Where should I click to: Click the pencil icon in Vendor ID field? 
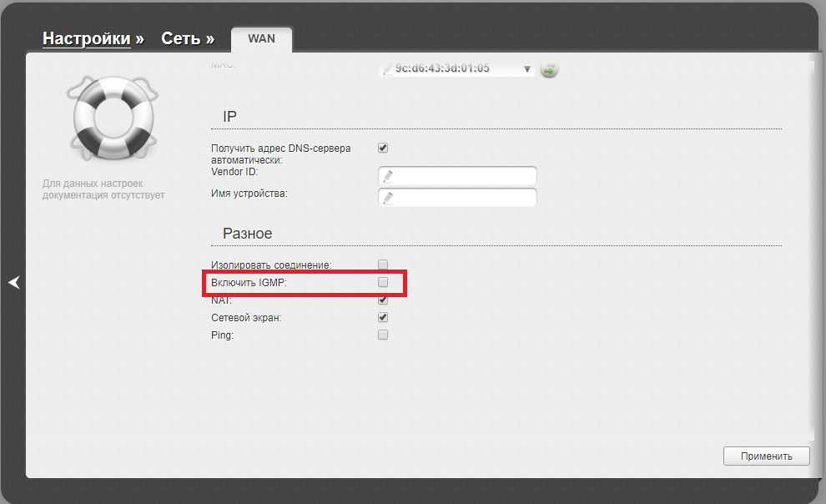tap(388, 176)
